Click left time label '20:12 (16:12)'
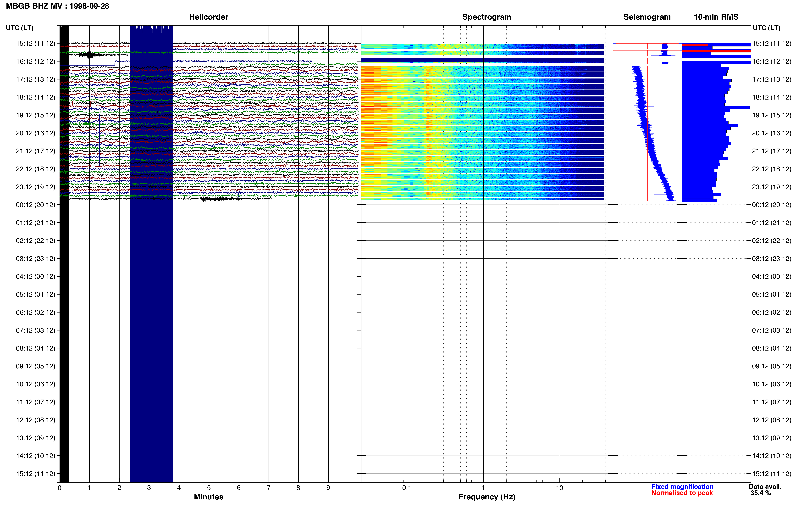 36,133
